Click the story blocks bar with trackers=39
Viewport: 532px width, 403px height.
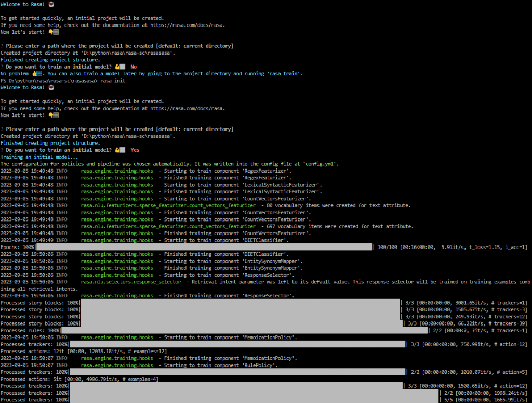point(241,323)
